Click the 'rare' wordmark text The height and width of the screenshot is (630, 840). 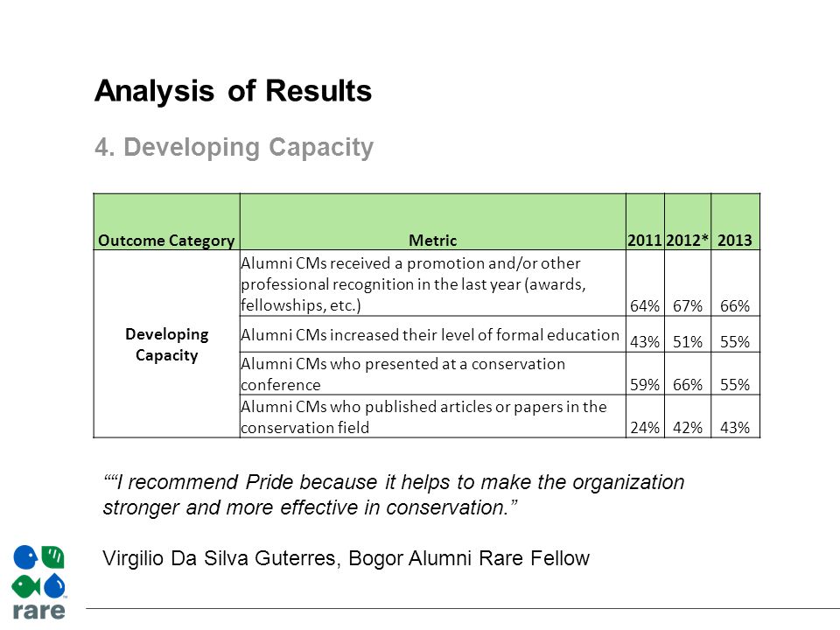(x=38, y=611)
